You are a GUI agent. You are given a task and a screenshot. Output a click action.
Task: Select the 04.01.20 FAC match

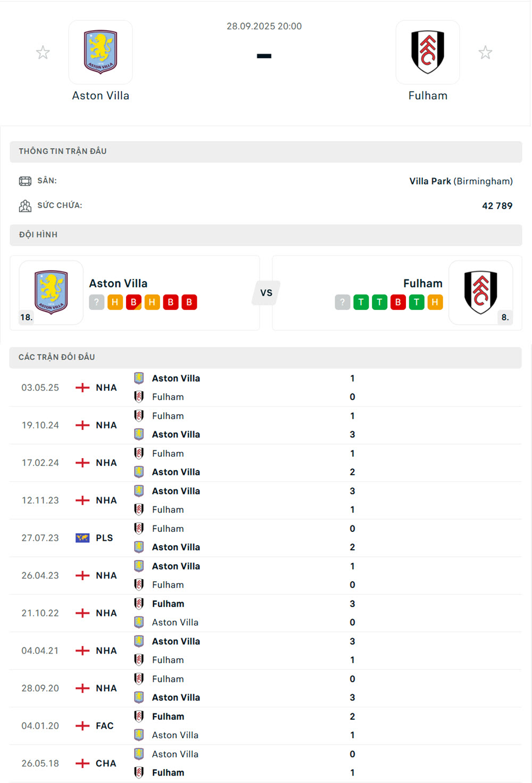[213, 726]
